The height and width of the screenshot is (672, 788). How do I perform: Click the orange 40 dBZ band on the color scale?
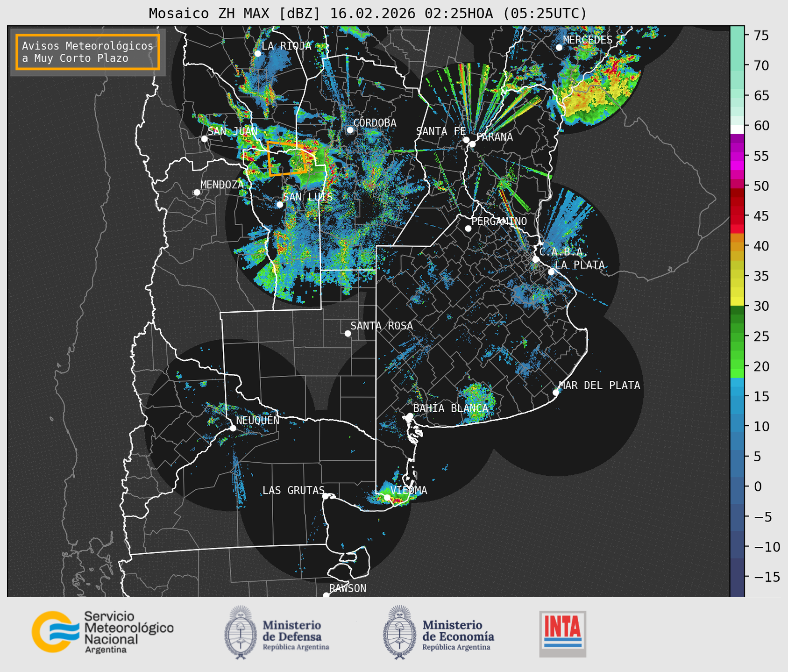point(737,246)
